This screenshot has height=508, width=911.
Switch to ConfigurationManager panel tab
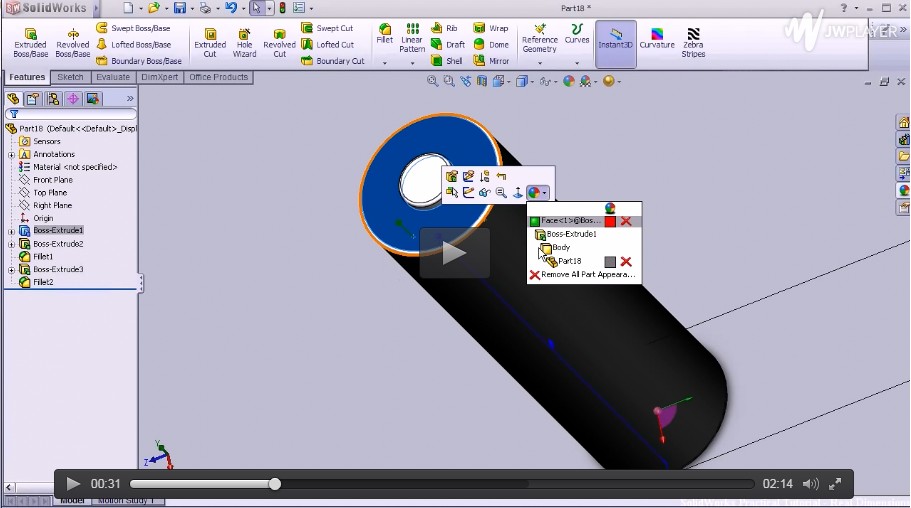point(53,99)
